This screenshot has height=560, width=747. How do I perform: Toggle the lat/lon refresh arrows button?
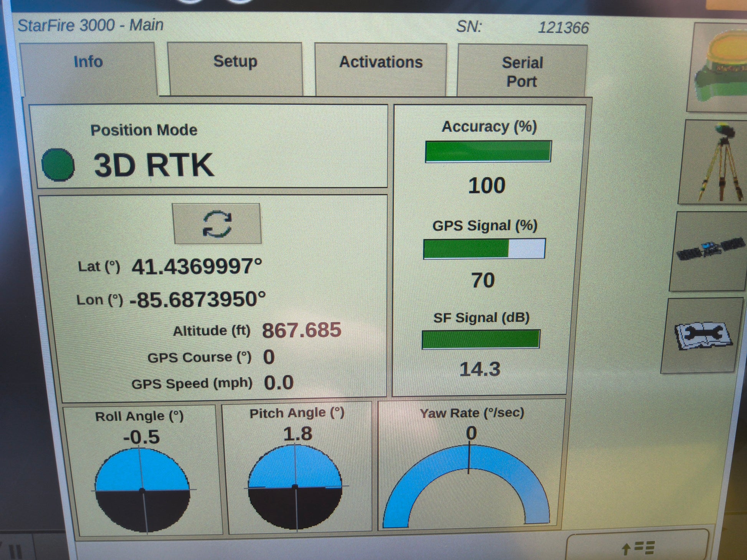point(217,224)
